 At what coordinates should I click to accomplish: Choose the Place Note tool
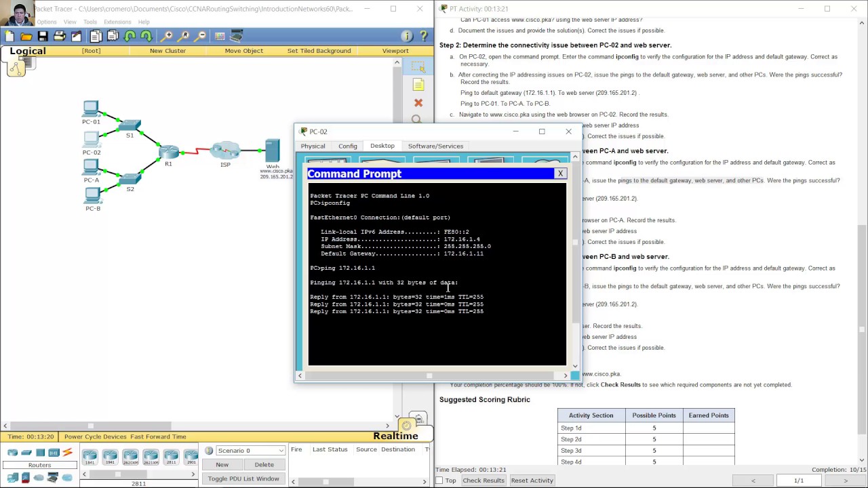(x=418, y=85)
